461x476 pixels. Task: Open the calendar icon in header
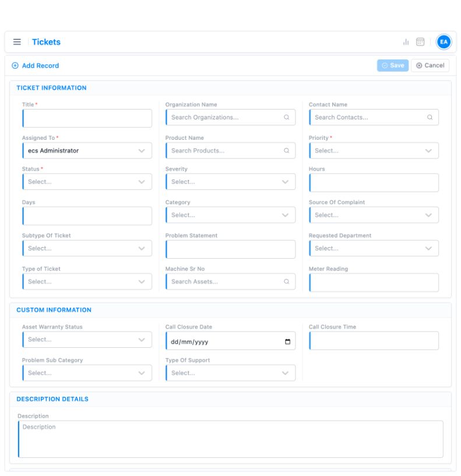420,42
